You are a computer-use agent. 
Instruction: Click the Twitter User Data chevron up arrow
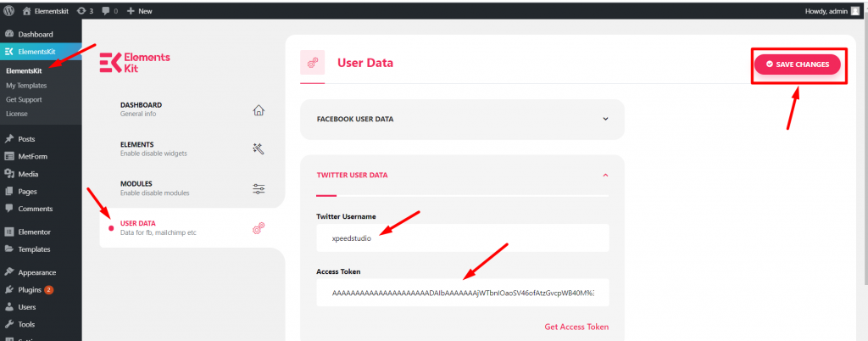click(x=605, y=175)
